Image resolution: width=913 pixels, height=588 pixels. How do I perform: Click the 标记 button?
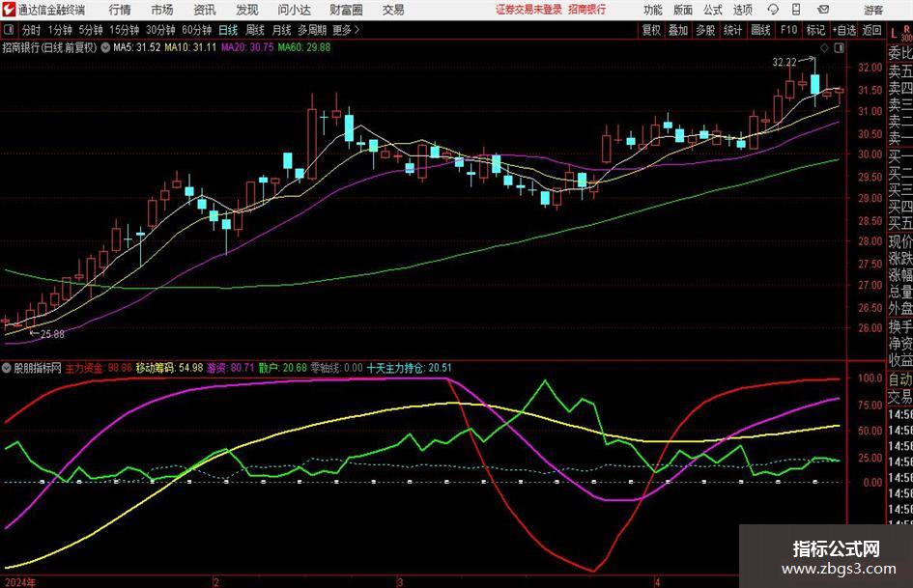pyautogui.click(x=815, y=30)
